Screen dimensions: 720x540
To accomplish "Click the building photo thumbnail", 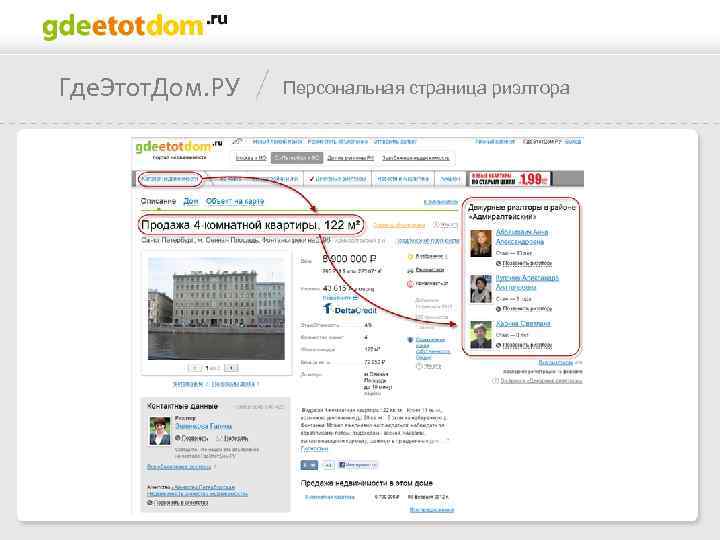I will point(216,309).
